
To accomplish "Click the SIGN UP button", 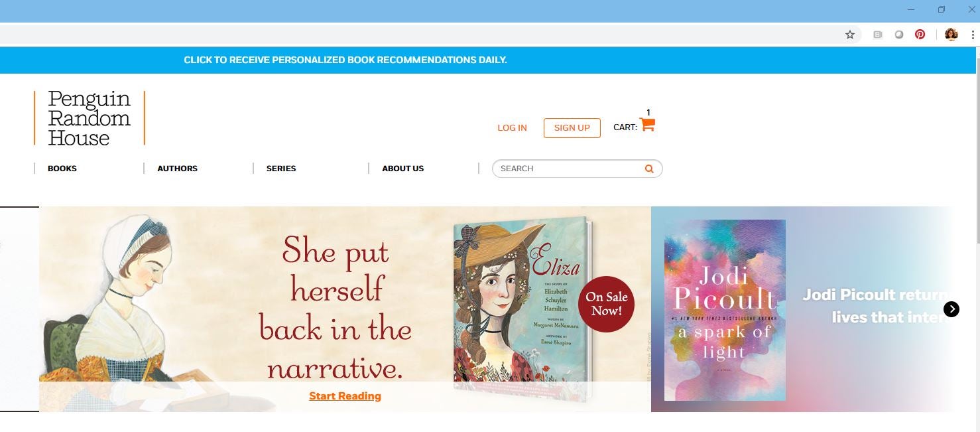I will (x=572, y=128).
